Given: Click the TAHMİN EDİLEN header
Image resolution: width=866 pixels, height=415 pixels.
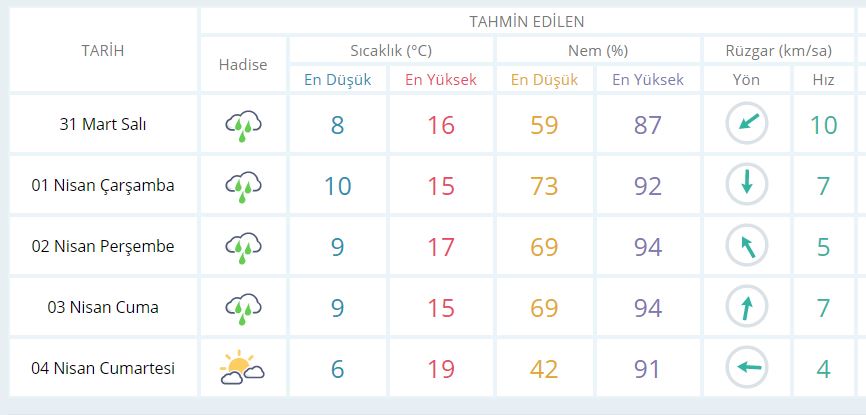Looking at the screenshot, I should tap(526, 21).
